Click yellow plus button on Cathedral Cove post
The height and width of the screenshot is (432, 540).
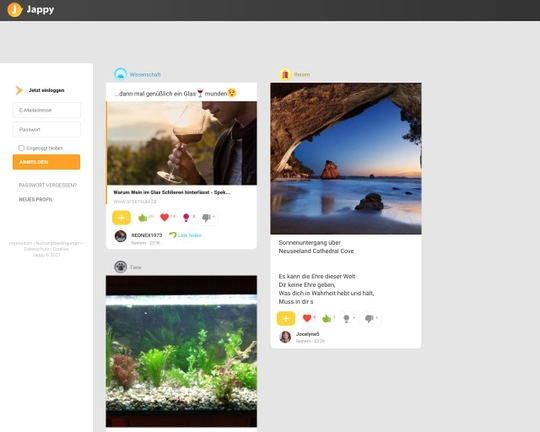(286, 318)
